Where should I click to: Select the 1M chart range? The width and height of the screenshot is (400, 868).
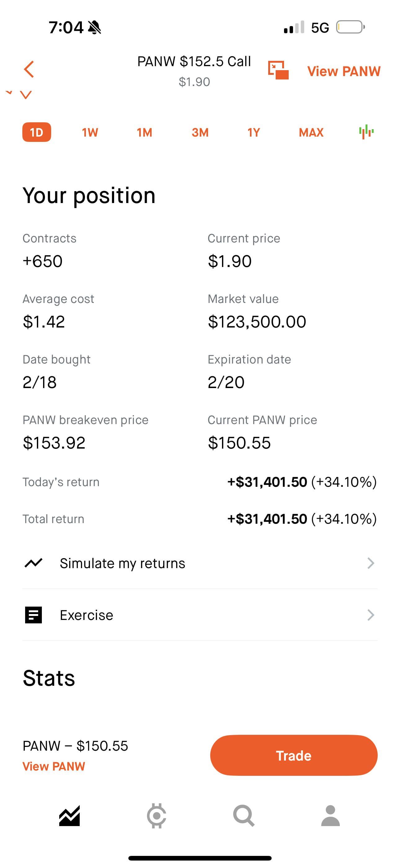pyautogui.click(x=144, y=132)
